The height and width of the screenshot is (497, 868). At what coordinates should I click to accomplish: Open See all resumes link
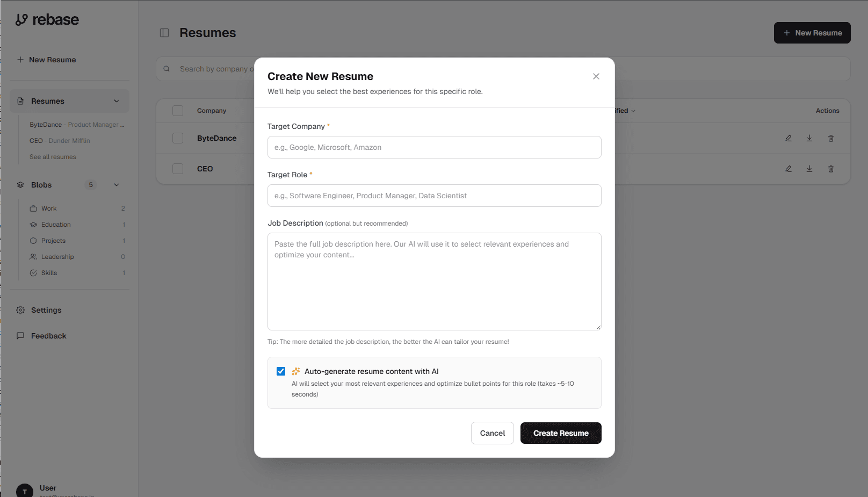click(x=53, y=156)
